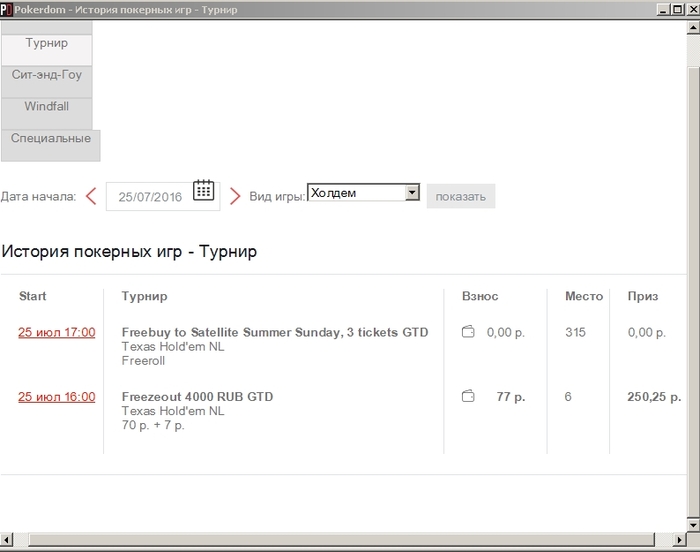Click the показать button
Viewport: 700px width, 552px height.
tap(461, 196)
